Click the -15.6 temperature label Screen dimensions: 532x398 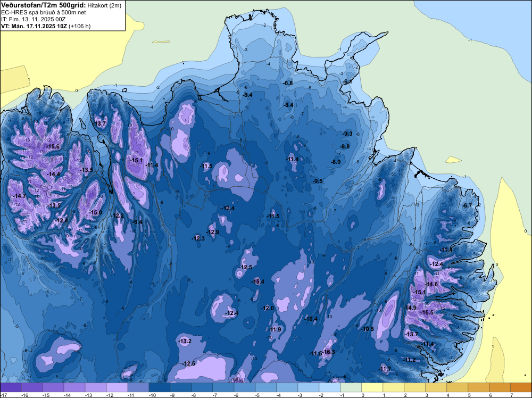[x=53, y=146]
